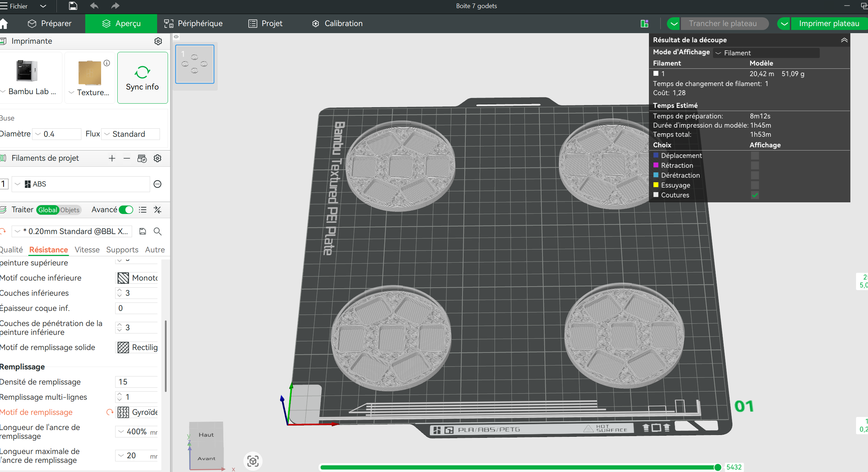Search within process parameters

tap(157, 231)
